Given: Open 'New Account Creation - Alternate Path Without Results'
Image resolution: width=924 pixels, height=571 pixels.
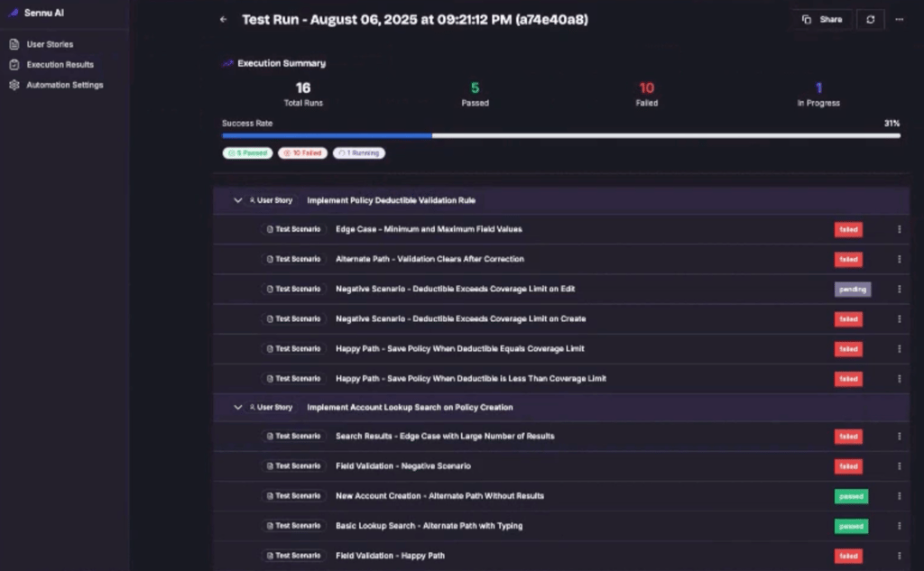Looking at the screenshot, I should click(x=439, y=496).
